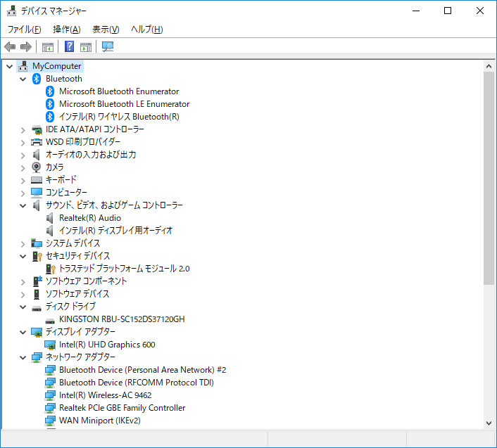
Task: Expand the ソフトウェア デバイス category
Action: 23,295
